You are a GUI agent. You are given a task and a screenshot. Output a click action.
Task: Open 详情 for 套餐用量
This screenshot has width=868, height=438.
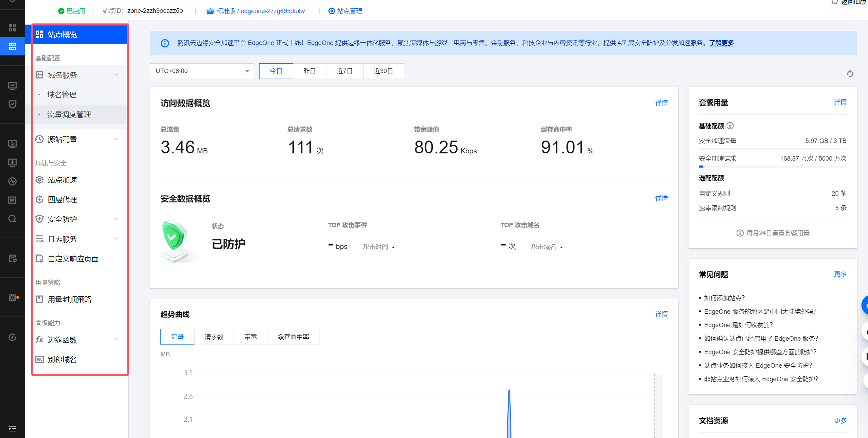point(840,102)
